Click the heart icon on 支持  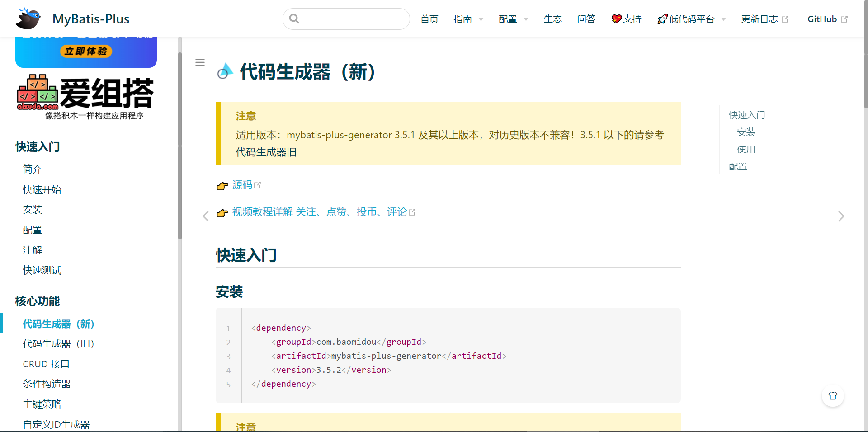617,19
